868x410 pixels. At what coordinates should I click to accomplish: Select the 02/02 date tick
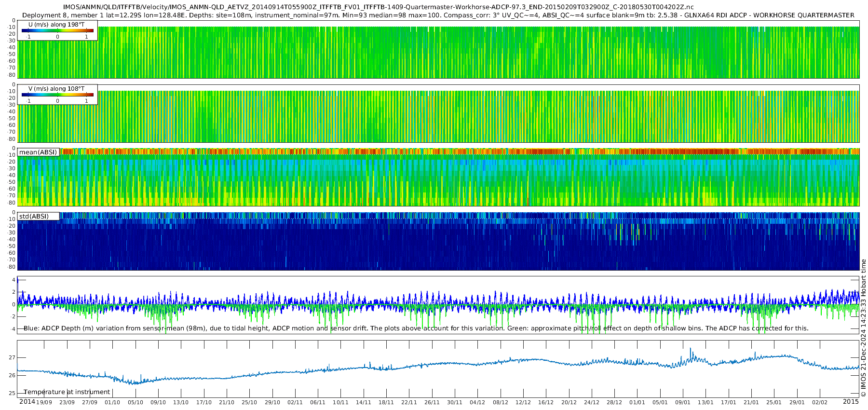coord(820,402)
